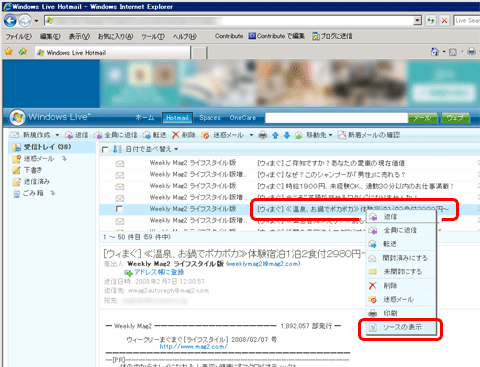Open OneCare in Windows Live navigation
Screen dimensions: 480x367
pos(243,118)
